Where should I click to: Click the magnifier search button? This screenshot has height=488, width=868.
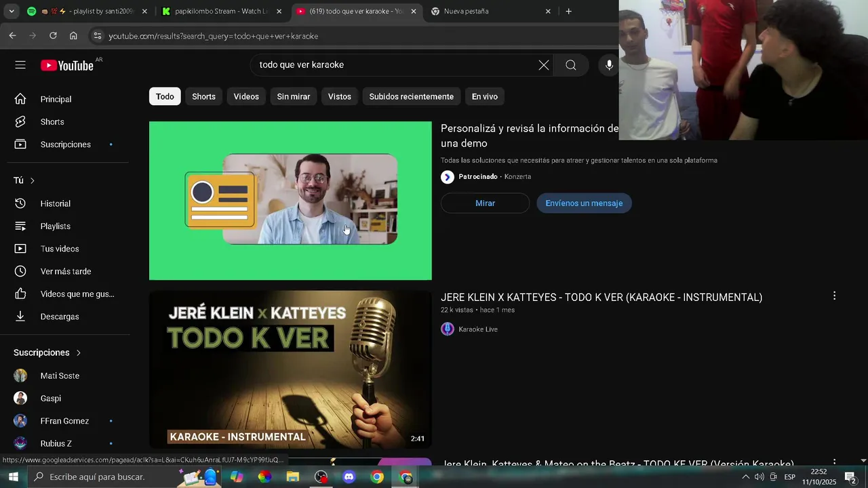pos(571,65)
